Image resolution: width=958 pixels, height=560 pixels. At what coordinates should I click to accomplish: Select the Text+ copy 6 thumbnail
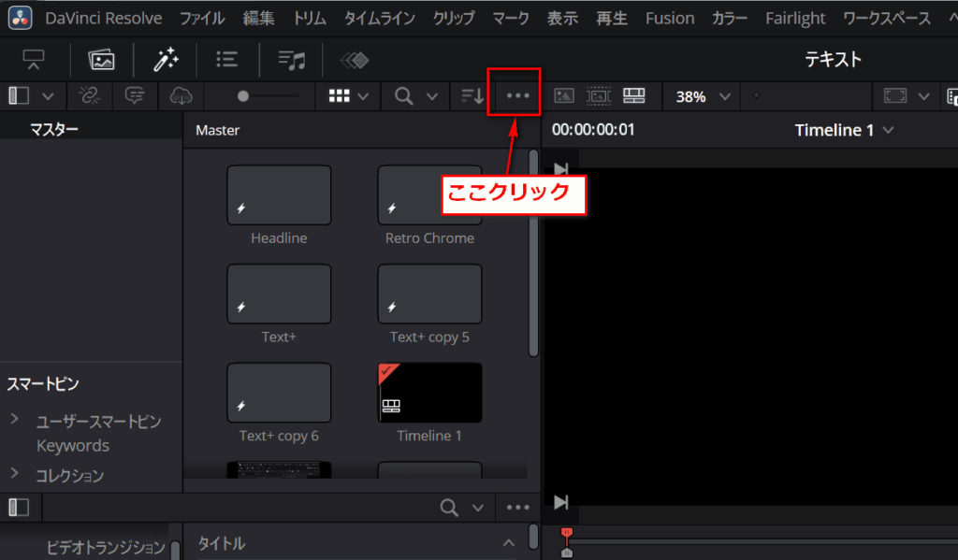pyautogui.click(x=279, y=394)
